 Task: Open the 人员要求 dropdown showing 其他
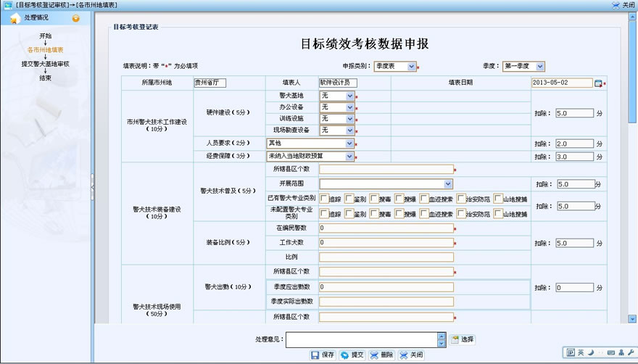pos(310,144)
